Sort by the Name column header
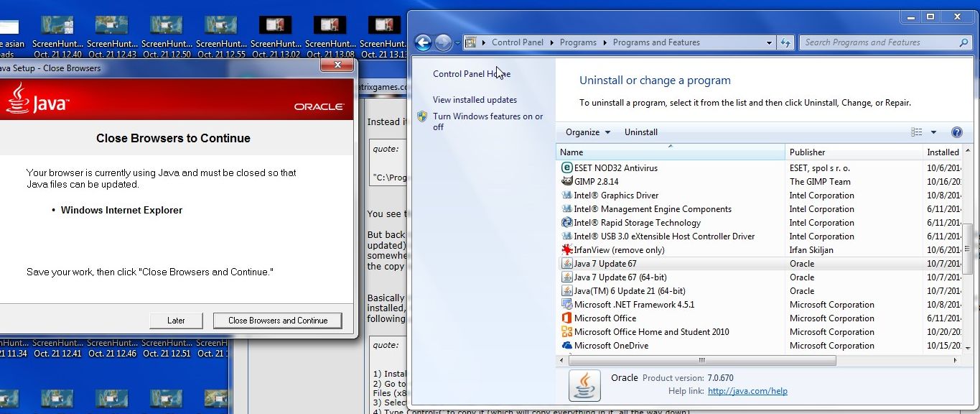Viewport: 980px width, 414px height. (x=671, y=152)
